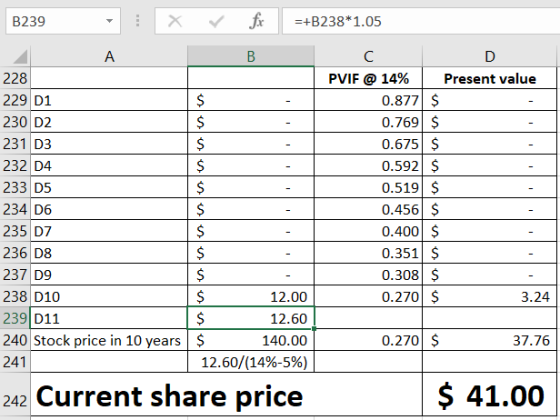Click the cell with value 0.769
Viewport: 560px width, 420px height.
pyautogui.click(x=368, y=122)
